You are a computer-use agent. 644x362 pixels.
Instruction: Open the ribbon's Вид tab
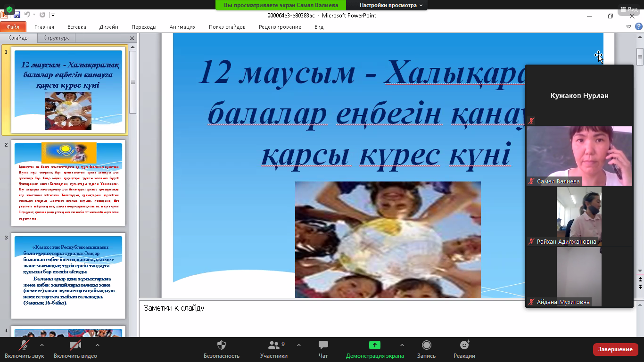pyautogui.click(x=319, y=27)
